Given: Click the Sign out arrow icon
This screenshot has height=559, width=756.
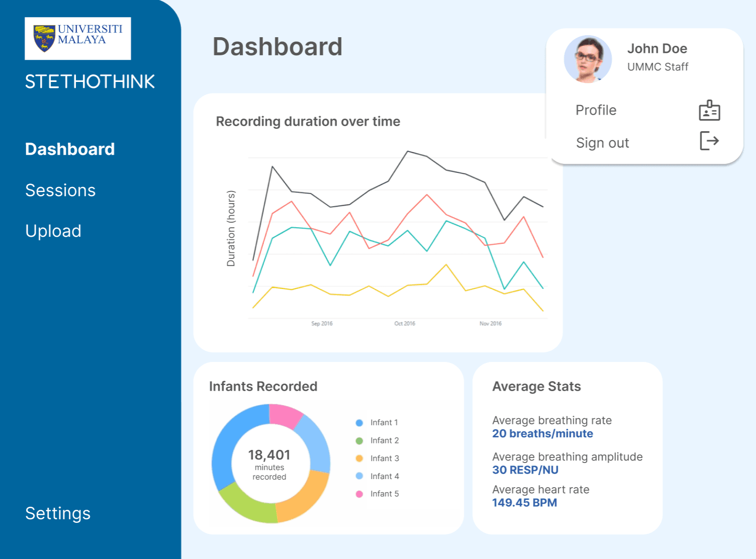Looking at the screenshot, I should pyautogui.click(x=709, y=141).
